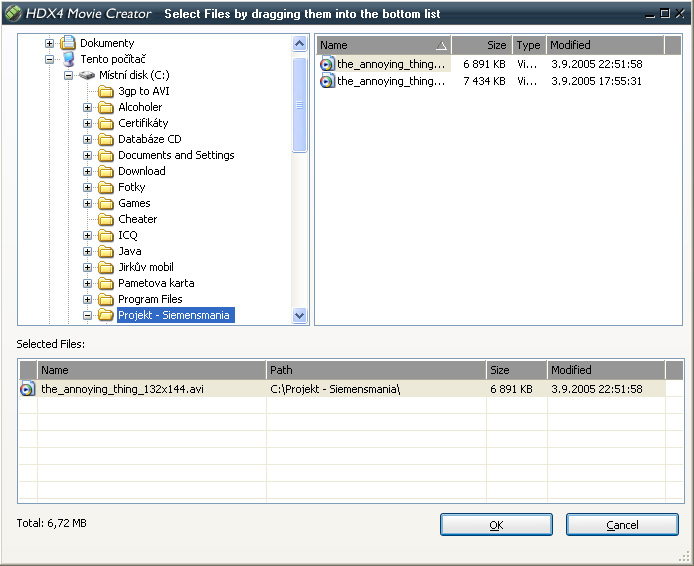694x566 pixels.
Task: Select the Fotky folder label
Action: click(131, 188)
